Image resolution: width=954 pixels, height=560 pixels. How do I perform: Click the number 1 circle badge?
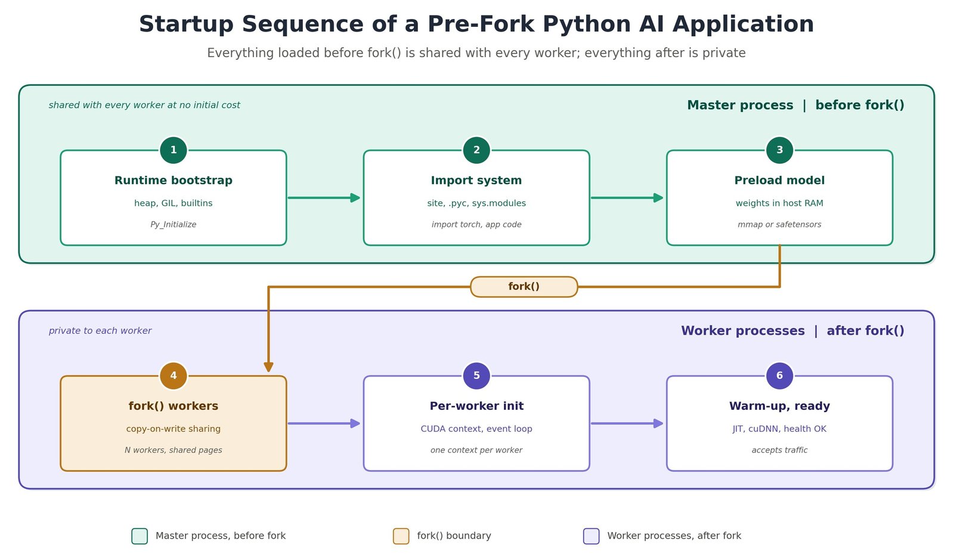tap(174, 150)
